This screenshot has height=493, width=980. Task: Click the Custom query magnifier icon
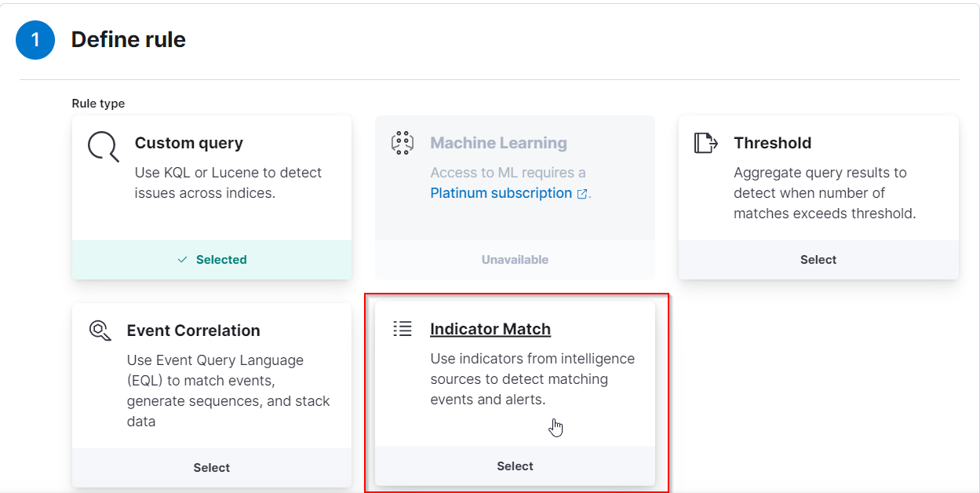pos(103,146)
